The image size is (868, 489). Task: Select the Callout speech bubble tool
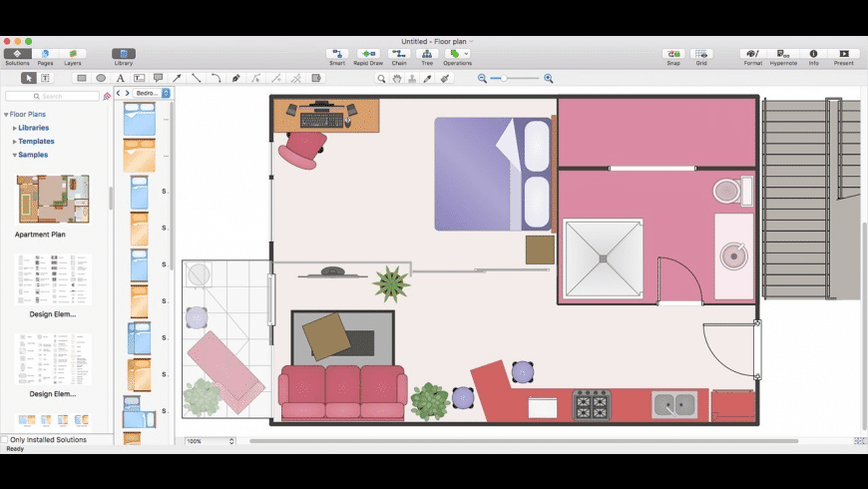158,78
